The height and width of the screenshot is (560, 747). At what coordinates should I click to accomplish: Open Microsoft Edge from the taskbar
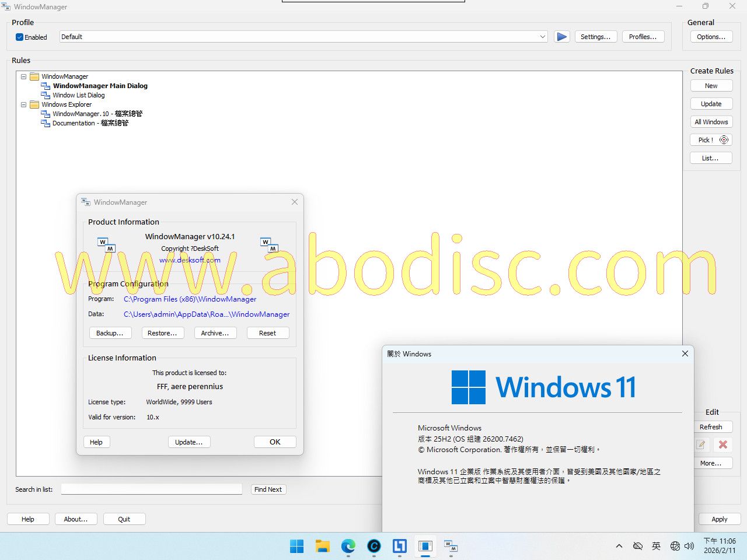348,546
